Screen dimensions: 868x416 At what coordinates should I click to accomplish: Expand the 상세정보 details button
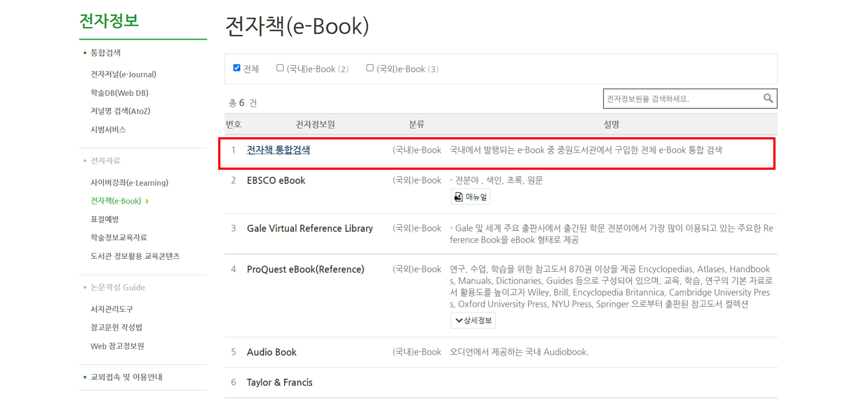tap(473, 320)
